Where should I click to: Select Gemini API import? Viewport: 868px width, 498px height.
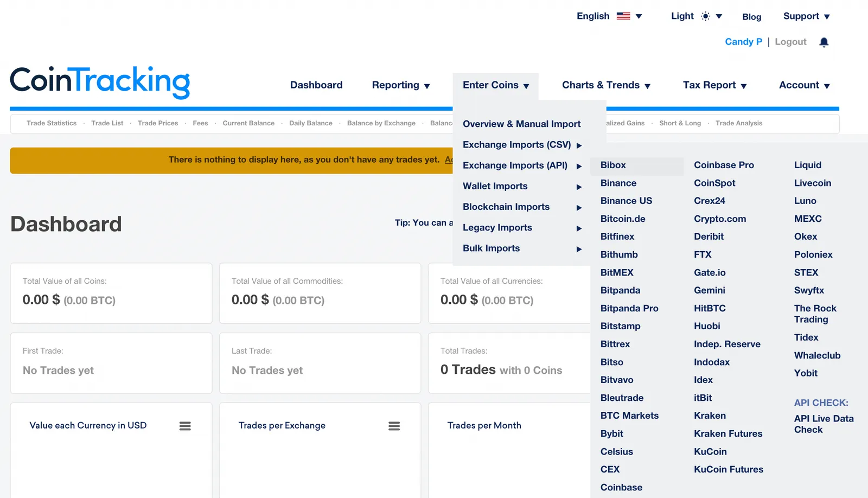(x=709, y=290)
